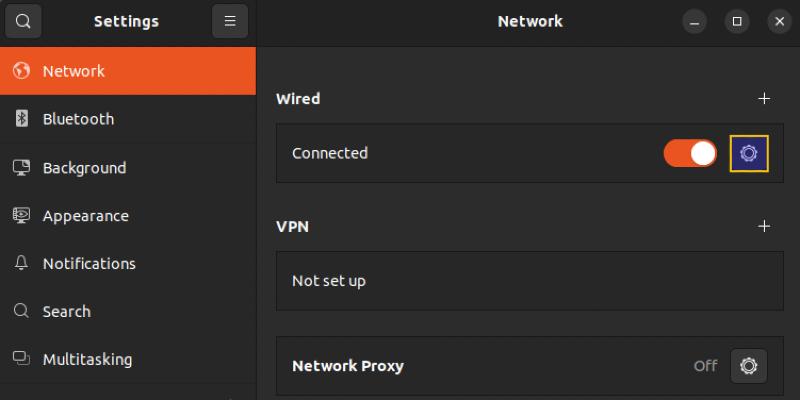The image size is (800, 400).
Task: Maximize the Settings window
Action: tap(737, 21)
